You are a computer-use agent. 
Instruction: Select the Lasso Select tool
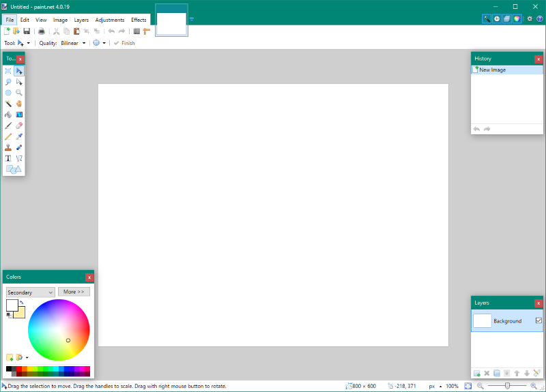8,82
